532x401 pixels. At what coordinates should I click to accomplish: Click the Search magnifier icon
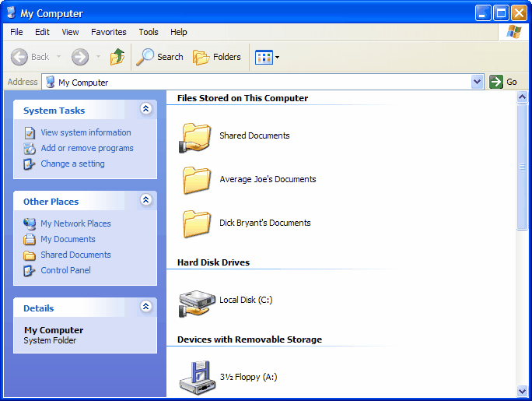point(145,57)
